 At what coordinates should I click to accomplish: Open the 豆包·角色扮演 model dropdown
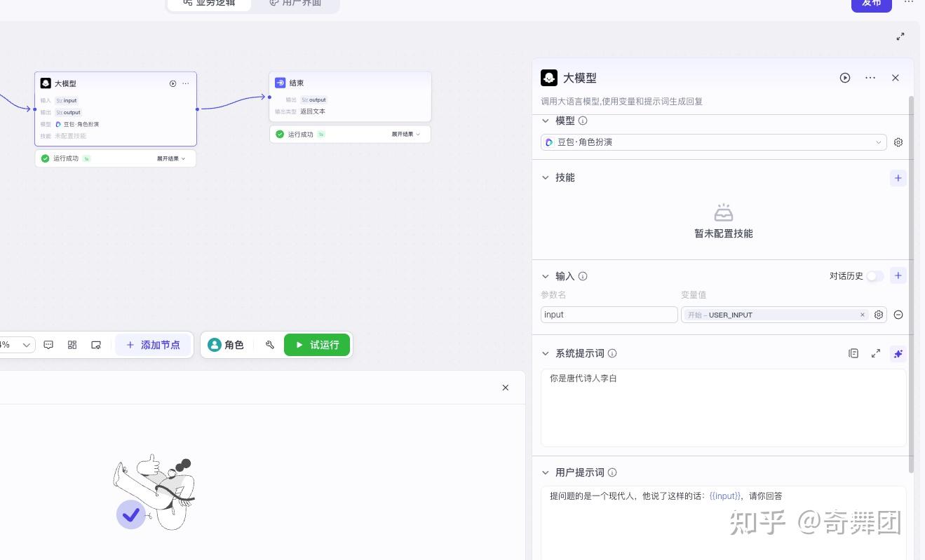coord(713,142)
